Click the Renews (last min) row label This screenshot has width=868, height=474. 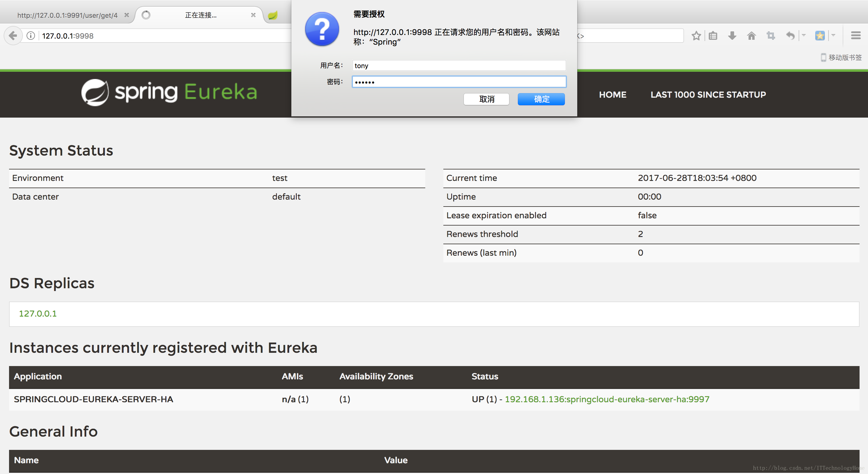coord(481,253)
